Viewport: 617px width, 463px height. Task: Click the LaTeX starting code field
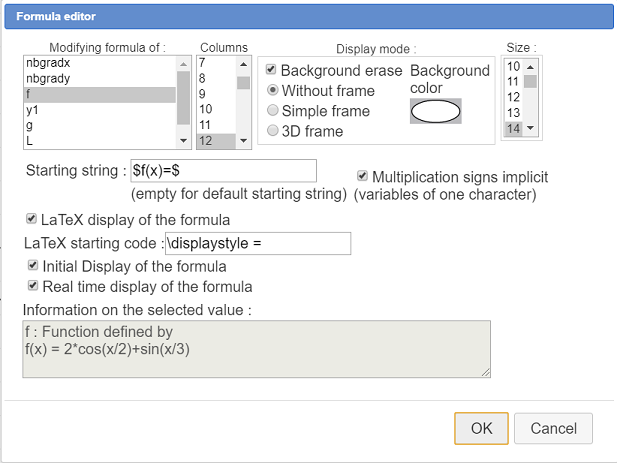click(258, 243)
